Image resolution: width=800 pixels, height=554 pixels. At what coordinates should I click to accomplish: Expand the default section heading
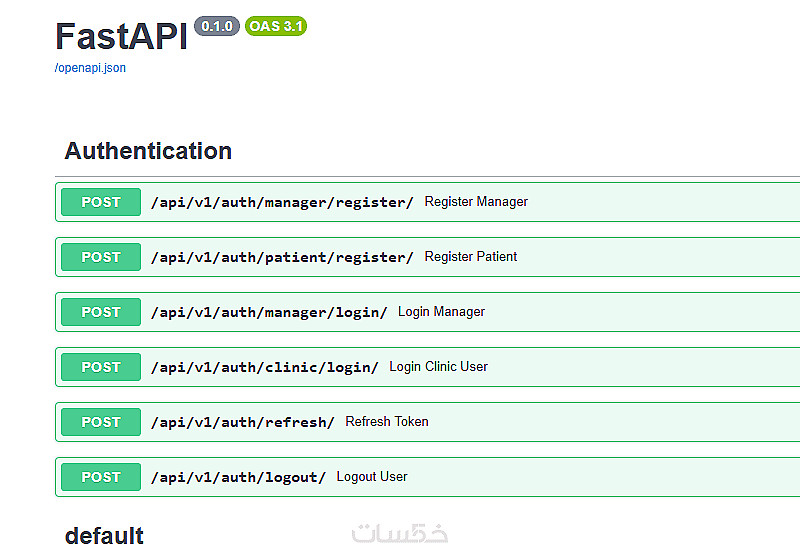[x=104, y=536]
